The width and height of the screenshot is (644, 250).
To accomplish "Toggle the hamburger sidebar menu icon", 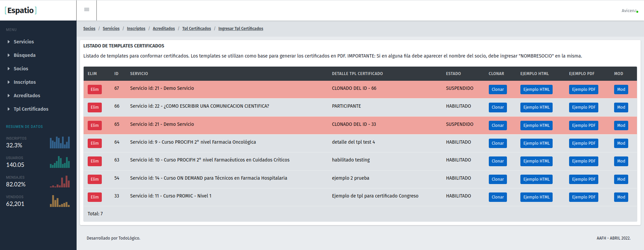I will click(87, 10).
